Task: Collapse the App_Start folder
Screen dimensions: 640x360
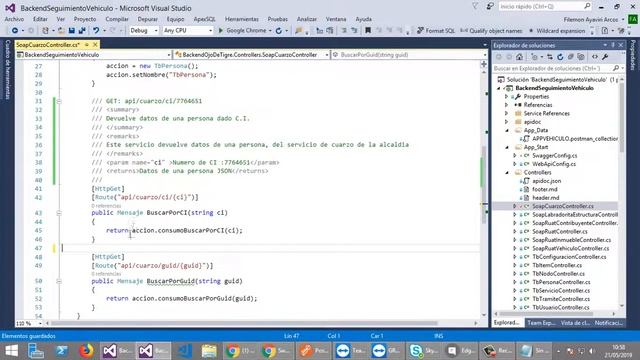Action: 507,147
